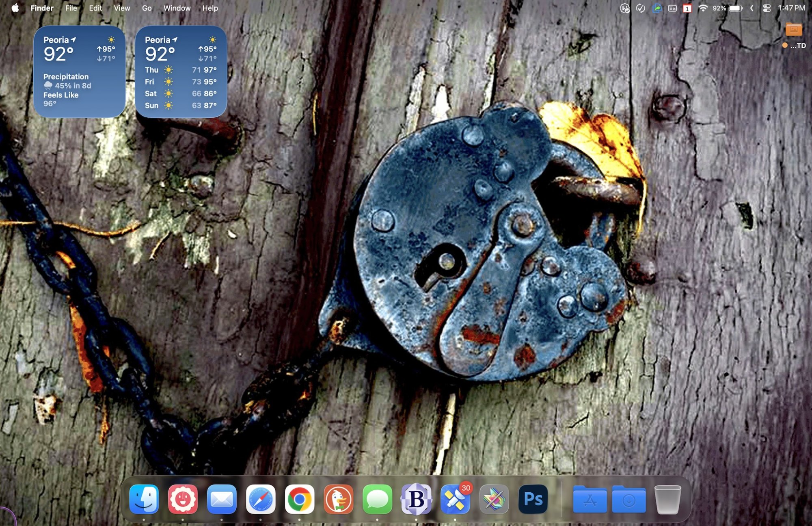Open NetNewsWire with 30 badge

pyautogui.click(x=455, y=499)
